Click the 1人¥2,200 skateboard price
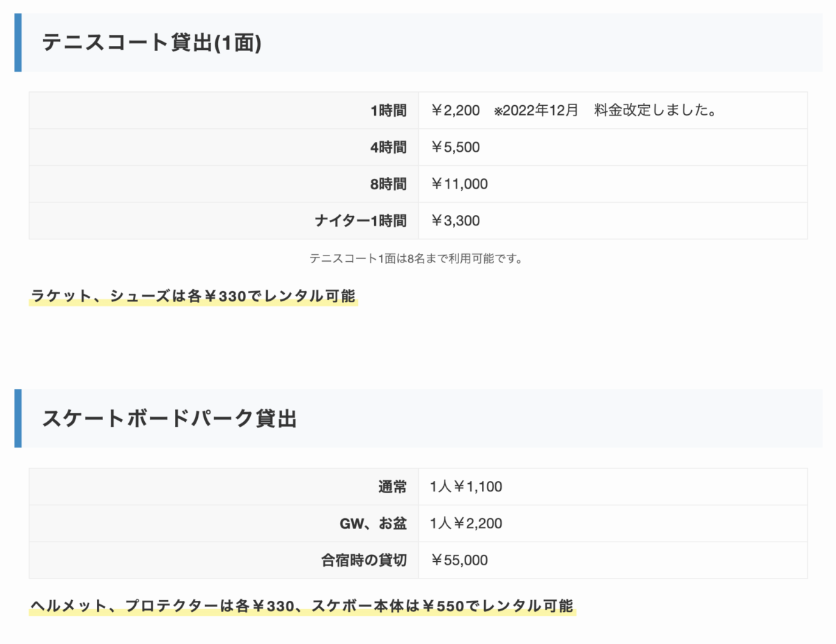836x644 pixels. pos(466,524)
